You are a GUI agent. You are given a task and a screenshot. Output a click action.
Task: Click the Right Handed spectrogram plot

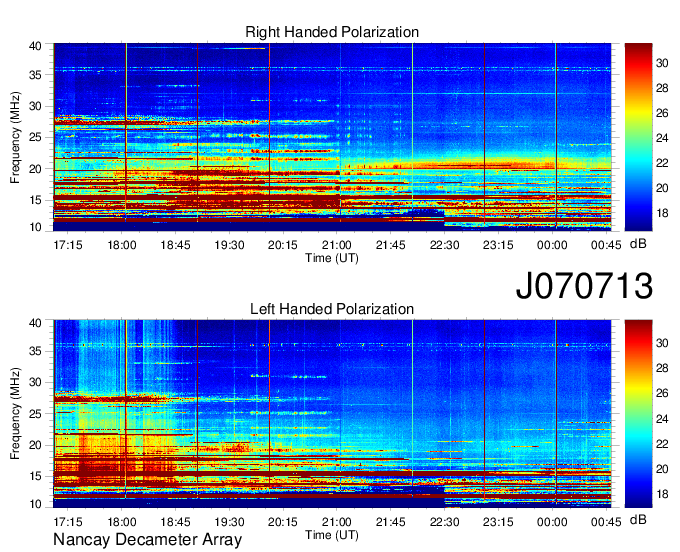tap(332, 137)
